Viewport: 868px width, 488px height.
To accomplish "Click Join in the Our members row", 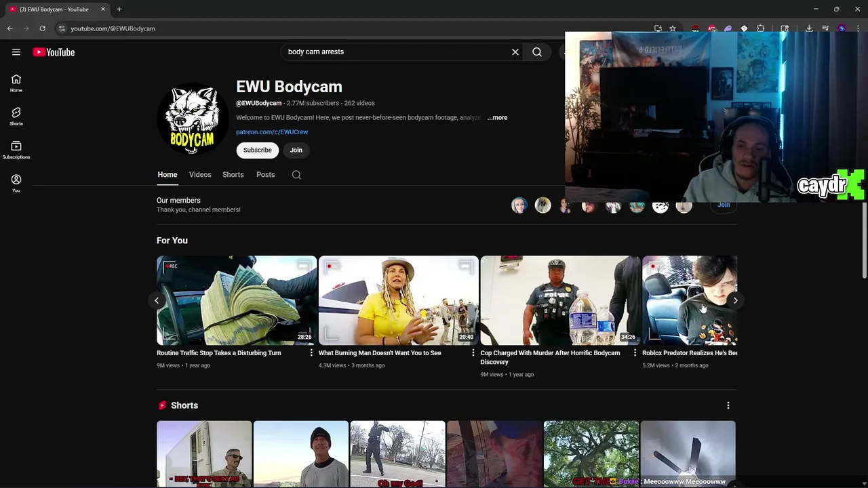I will 724,205.
